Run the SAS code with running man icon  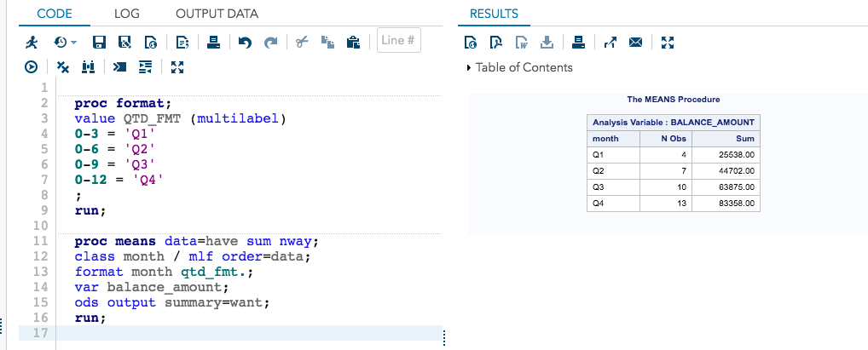[32, 42]
